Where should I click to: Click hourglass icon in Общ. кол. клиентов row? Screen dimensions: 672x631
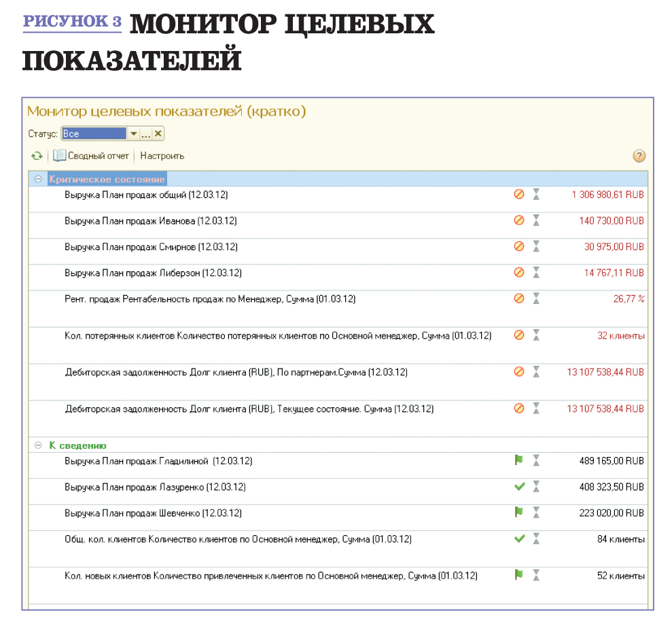click(x=536, y=539)
